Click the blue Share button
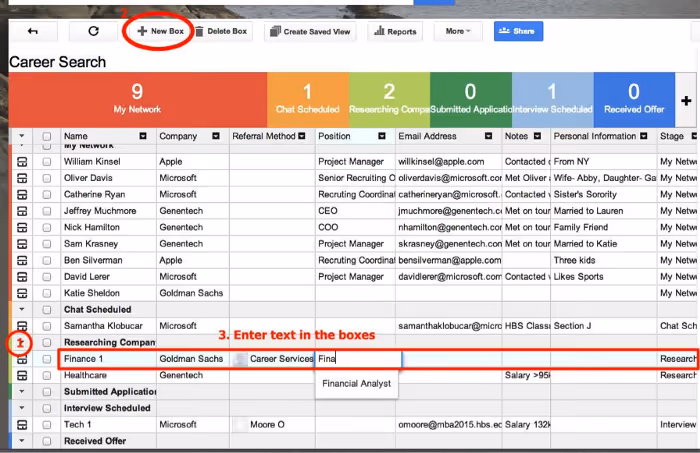This screenshot has height=453, width=700. point(518,31)
